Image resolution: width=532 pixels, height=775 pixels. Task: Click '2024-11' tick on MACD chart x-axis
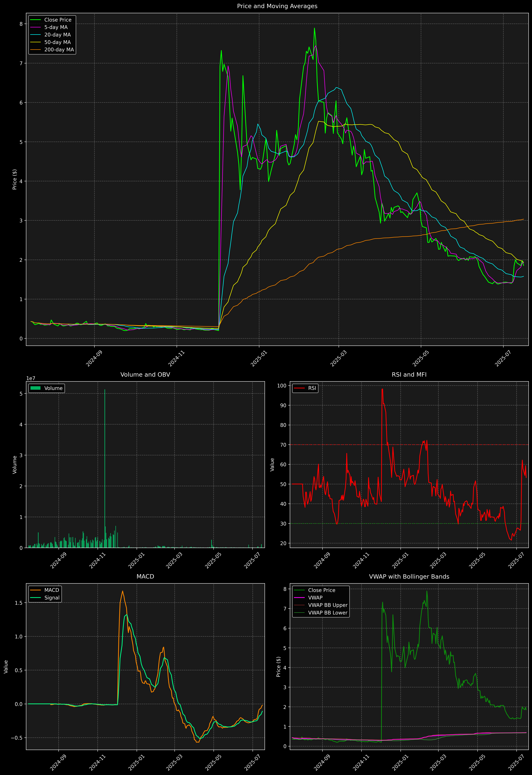[x=98, y=762]
